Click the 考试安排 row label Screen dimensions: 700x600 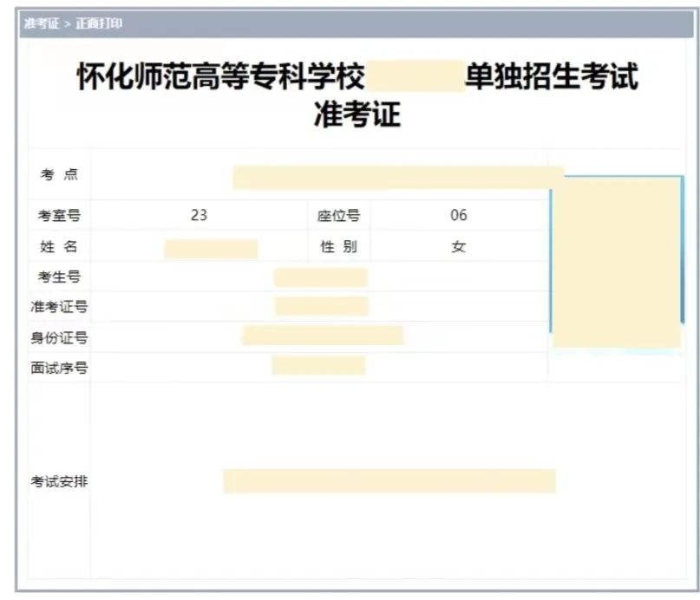pyautogui.click(x=59, y=482)
